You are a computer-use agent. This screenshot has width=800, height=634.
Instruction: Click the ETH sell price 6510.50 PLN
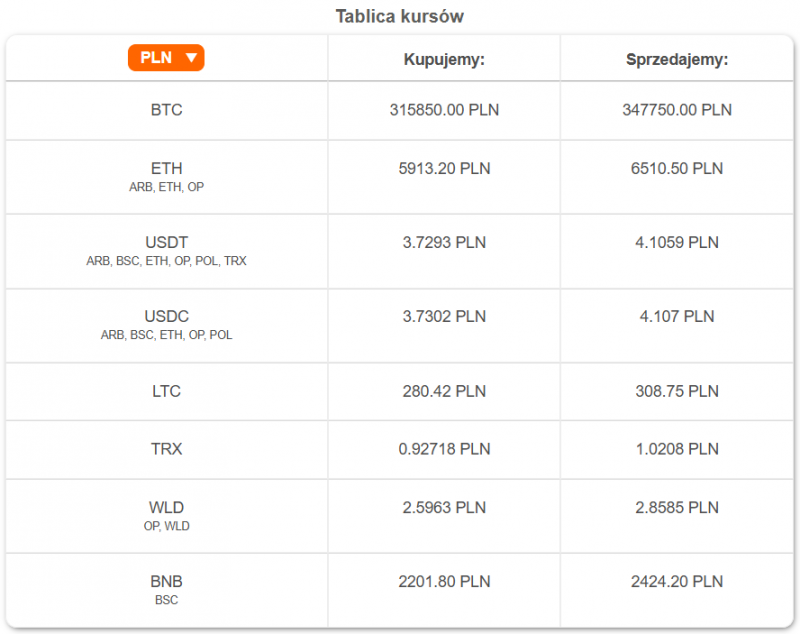[677, 168]
